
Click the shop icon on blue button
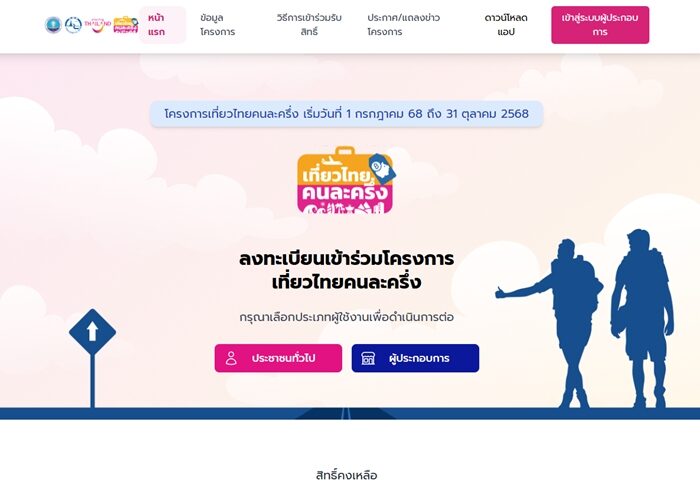click(368, 358)
